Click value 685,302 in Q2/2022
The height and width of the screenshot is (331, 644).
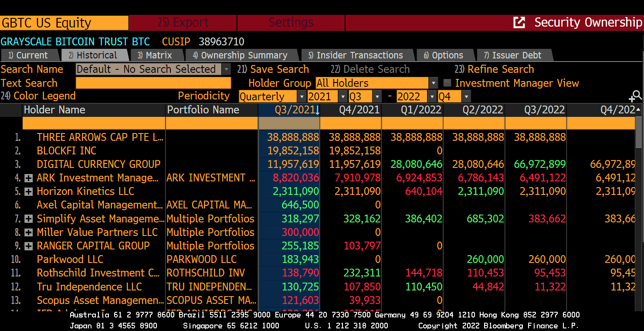pyautogui.click(x=485, y=219)
